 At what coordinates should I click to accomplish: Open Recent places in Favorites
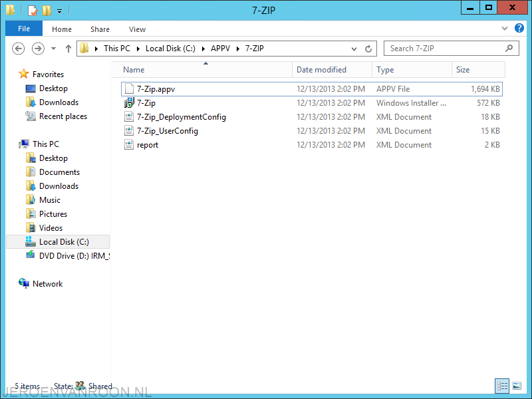pyautogui.click(x=63, y=116)
